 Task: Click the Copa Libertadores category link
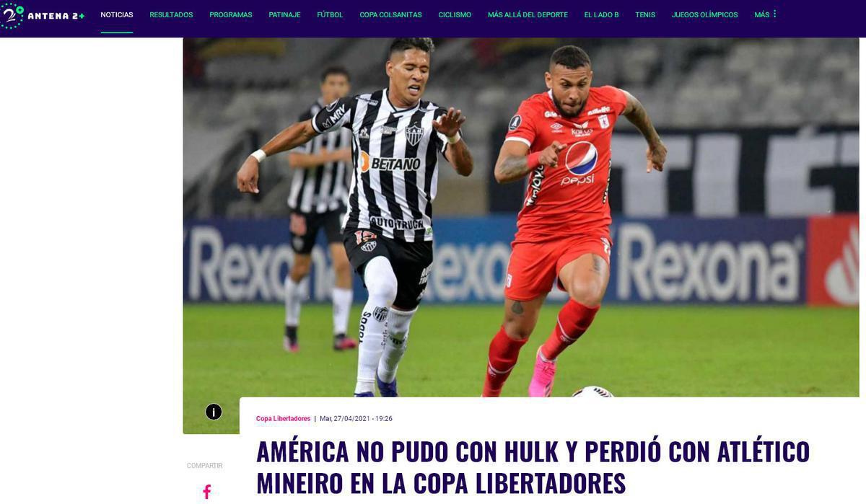[x=283, y=419]
